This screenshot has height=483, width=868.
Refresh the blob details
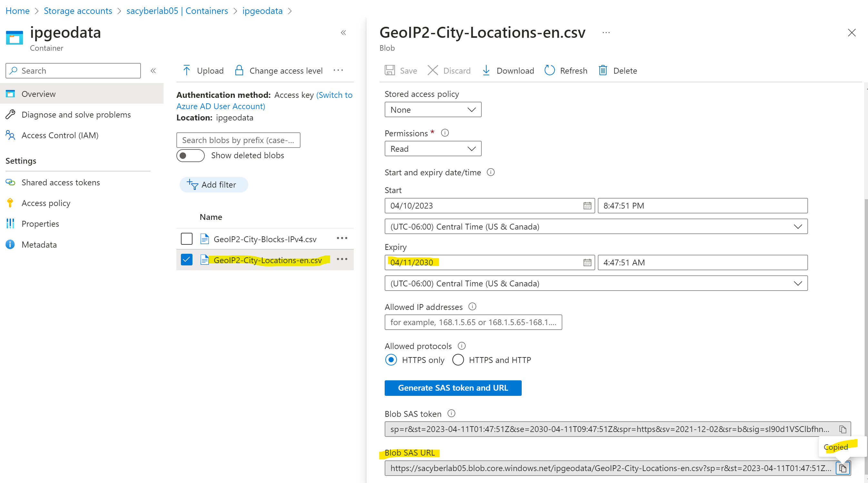point(549,70)
